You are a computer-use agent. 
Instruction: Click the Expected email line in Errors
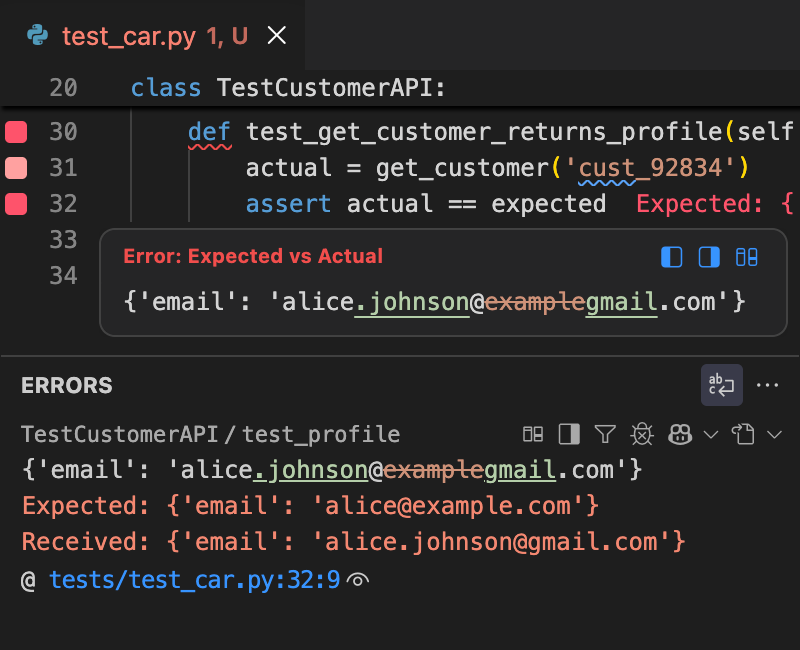pyautogui.click(x=310, y=506)
